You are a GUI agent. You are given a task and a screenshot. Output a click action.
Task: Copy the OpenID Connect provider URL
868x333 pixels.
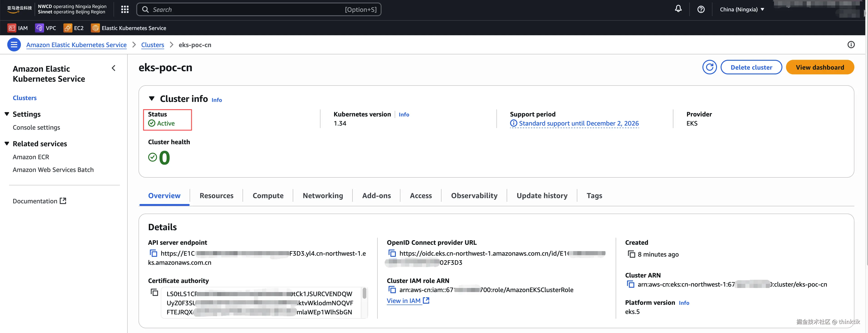[392, 253]
